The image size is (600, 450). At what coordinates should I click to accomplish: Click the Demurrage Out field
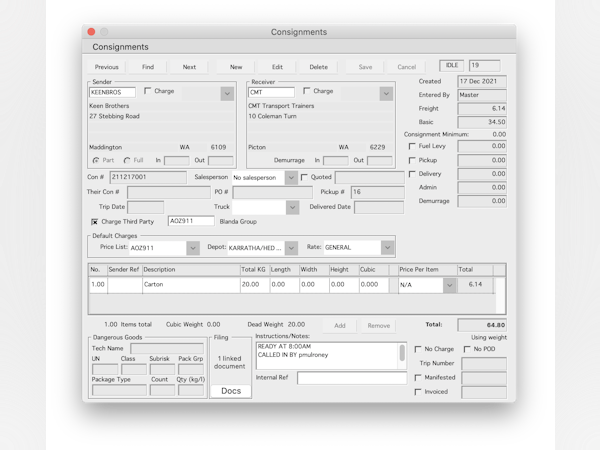pyautogui.click(x=379, y=160)
